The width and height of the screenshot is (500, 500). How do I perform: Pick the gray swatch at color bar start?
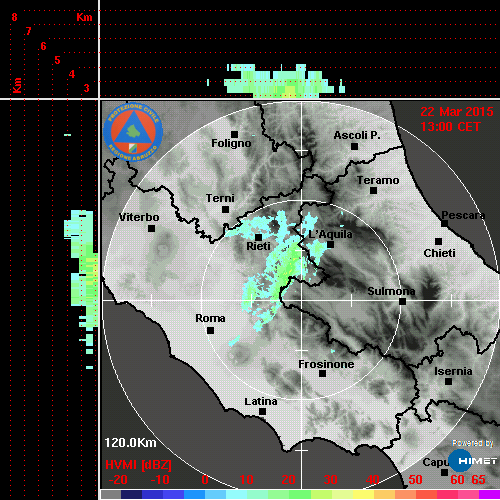[111, 495]
